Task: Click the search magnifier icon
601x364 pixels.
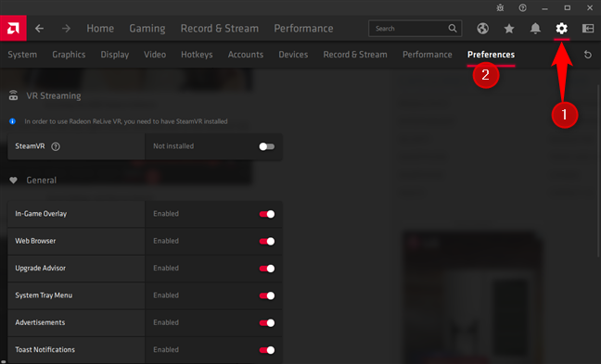Action: (x=453, y=29)
